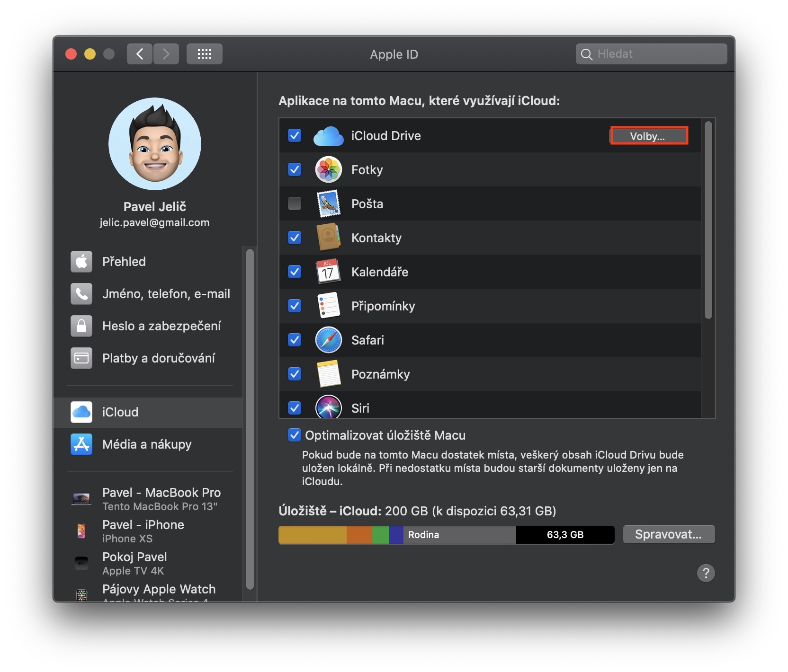Screen dimensions: 788x672
Task: Click the Fotky (Photos) app icon
Action: pyautogui.click(x=328, y=170)
